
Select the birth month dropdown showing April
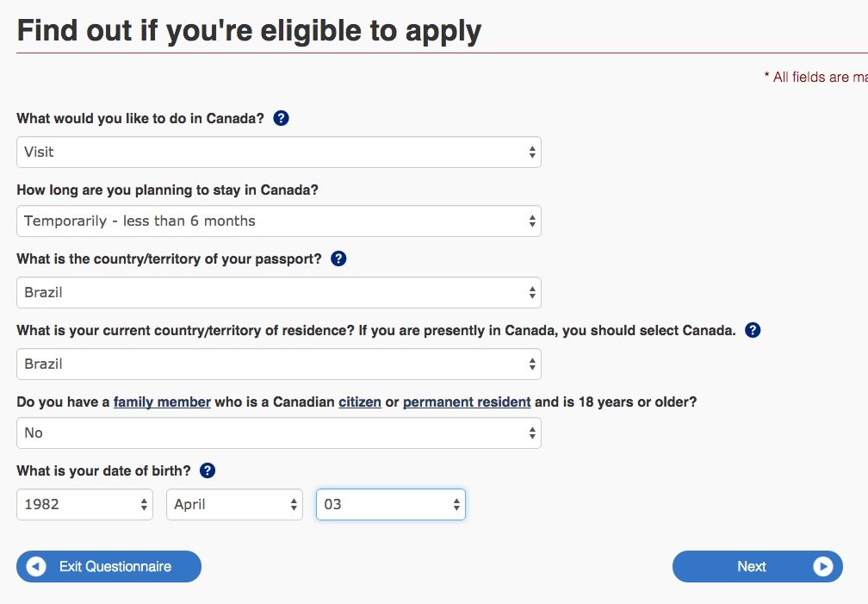[x=235, y=504]
